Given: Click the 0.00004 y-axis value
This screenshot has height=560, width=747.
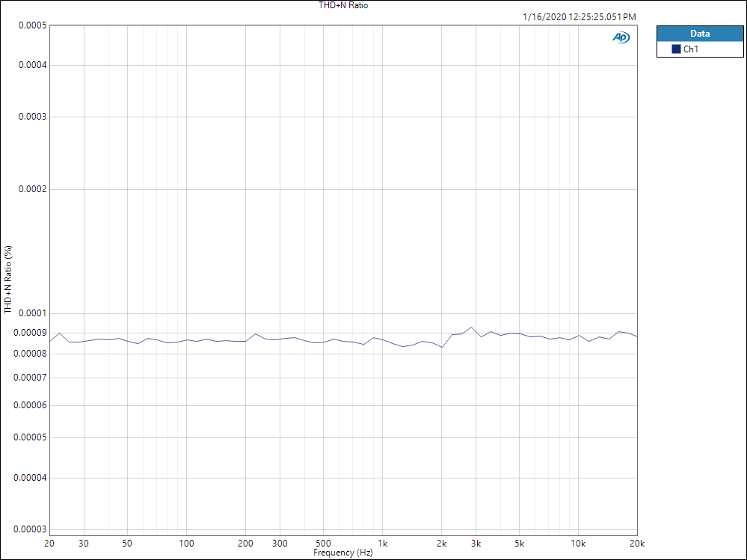Looking at the screenshot, I should [x=31, y=478].
